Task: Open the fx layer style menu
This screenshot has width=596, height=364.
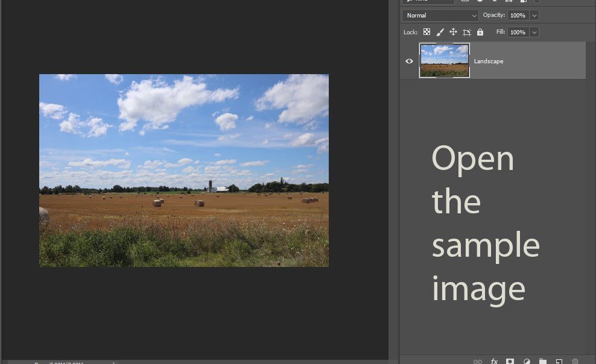Action: (494, 361)
